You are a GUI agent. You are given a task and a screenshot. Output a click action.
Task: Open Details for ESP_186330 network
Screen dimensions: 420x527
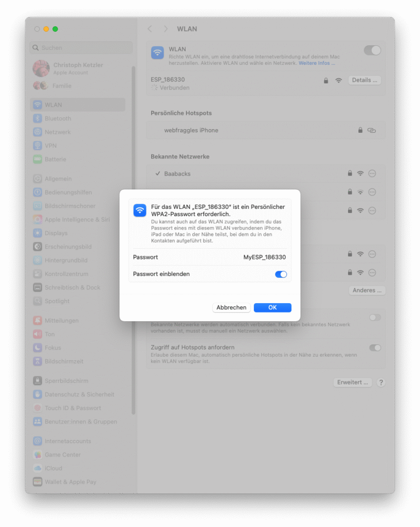click(x=364, y=80)
